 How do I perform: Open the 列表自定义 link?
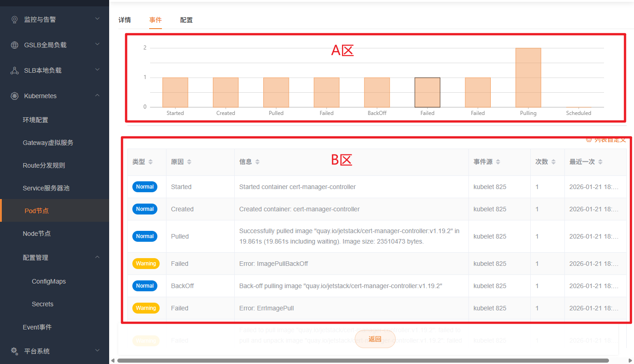(609, 140)
